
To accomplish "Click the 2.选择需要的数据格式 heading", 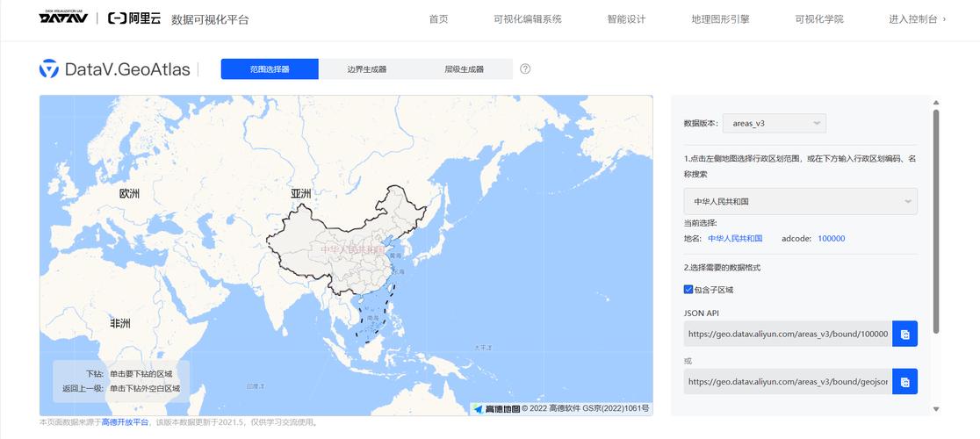I will [x=722, y=268].
